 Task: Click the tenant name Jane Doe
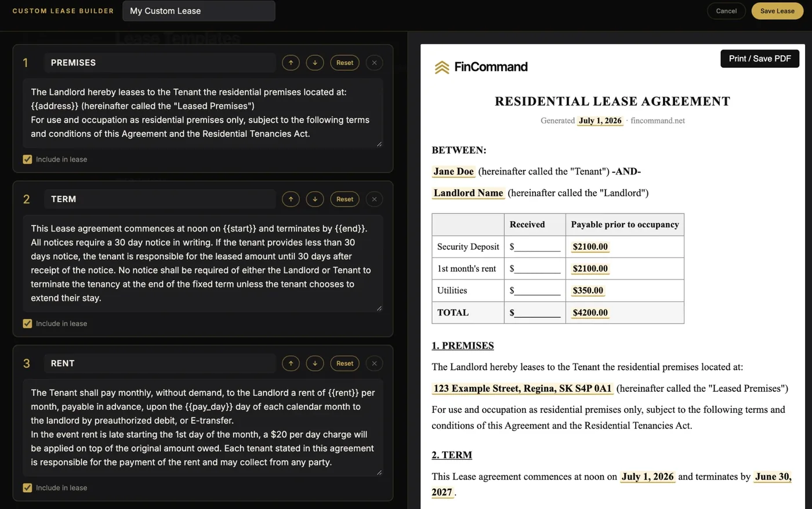[454, 172]
